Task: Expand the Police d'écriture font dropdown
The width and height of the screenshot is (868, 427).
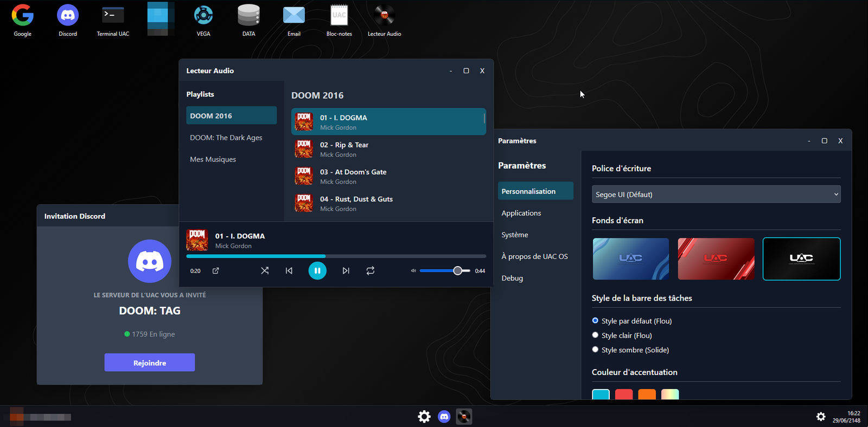Action: (x=716, y=195)
